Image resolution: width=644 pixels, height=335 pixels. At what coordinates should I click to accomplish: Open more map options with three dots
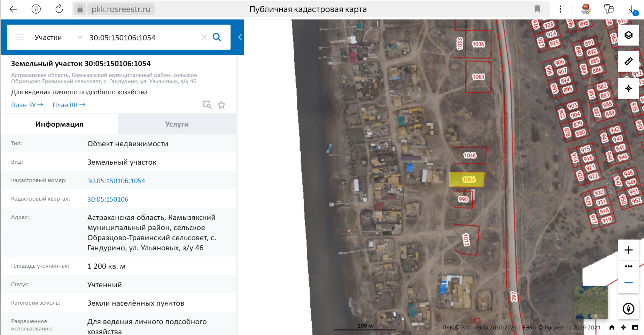pos(628,266)
